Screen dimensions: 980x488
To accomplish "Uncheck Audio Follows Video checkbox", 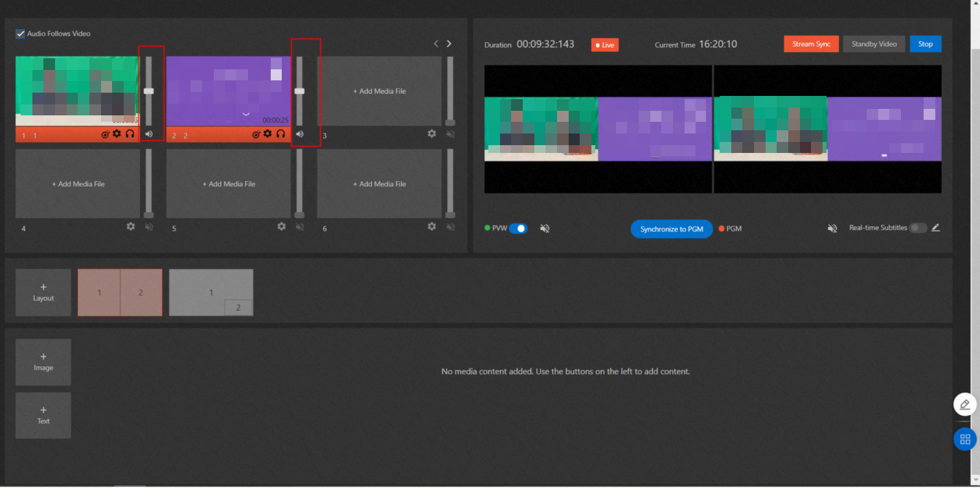I will click(x=20, y=34).
